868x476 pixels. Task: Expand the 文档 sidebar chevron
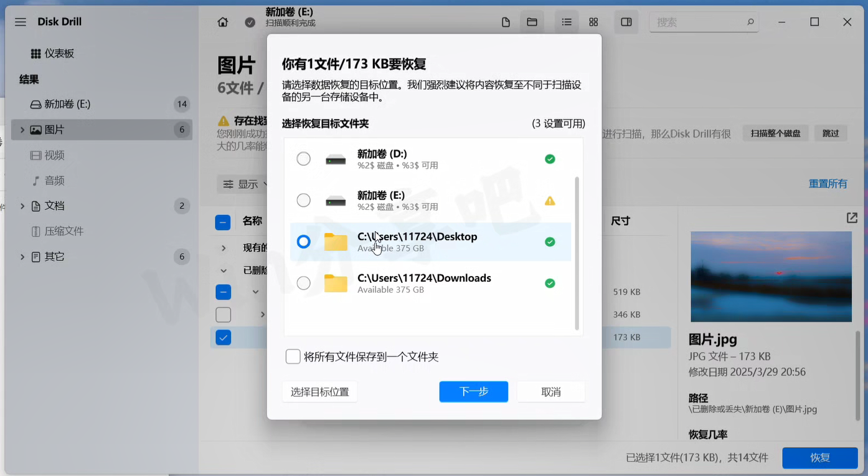[22, 206]
